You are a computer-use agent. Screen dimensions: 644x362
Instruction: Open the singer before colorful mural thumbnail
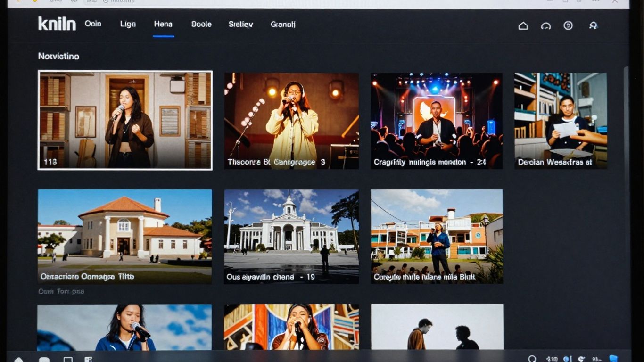tap(291, 328)
